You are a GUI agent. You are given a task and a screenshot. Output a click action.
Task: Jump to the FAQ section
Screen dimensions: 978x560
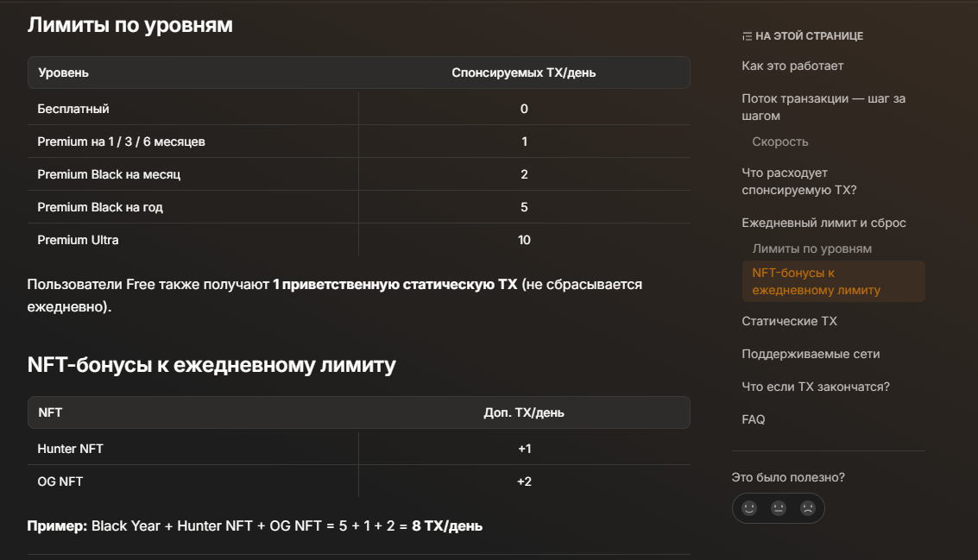(x=753, y=419)
